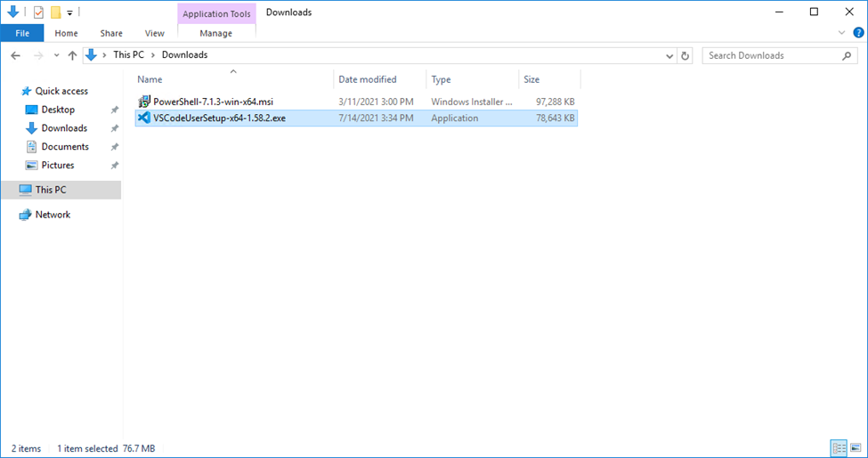Open the recent locations dropdown
Viewport: 868px width, 458px height.
[x=56, y=55]
